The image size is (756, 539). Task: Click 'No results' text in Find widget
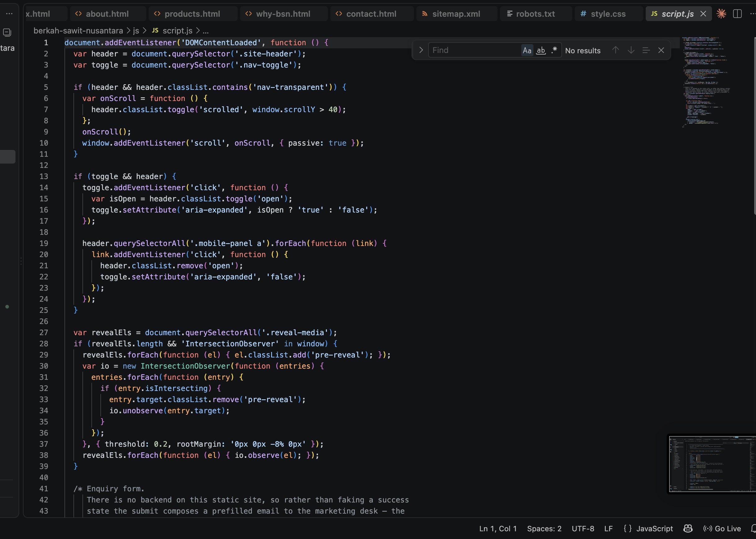tap(583, 51)
